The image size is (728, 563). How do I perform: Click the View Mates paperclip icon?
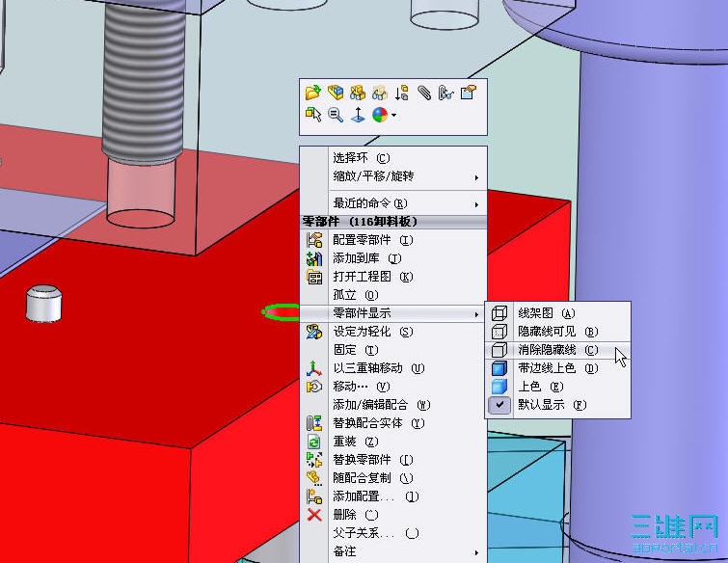[x=424, y=93]
